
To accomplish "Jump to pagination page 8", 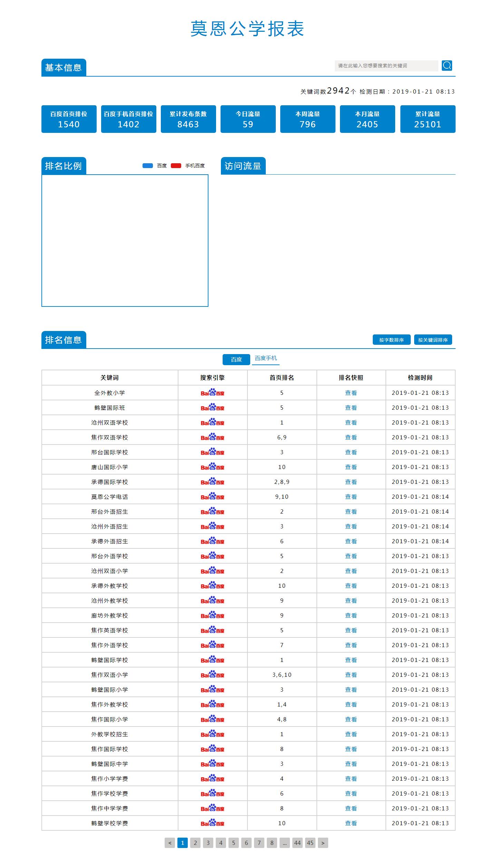I will click(272, 843).
